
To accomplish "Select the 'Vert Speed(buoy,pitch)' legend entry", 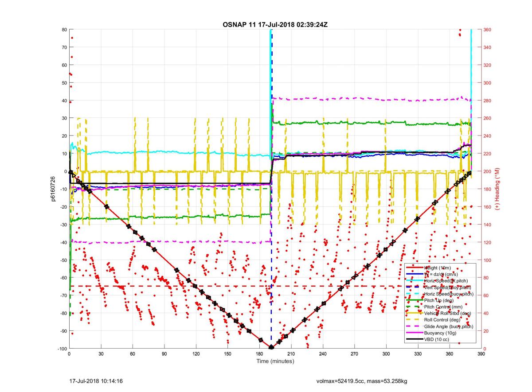I will (447, 287).
